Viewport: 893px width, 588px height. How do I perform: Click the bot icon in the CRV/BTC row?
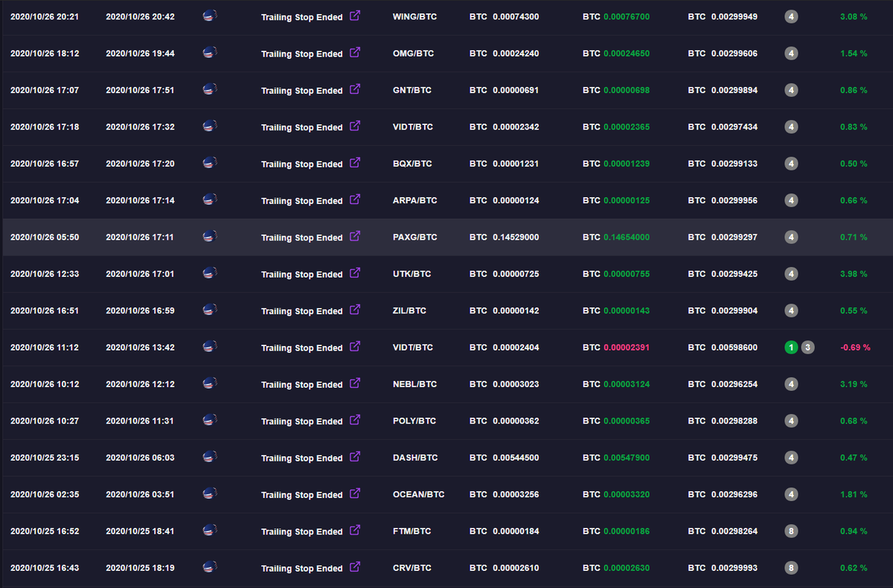[x=210, y=568]
